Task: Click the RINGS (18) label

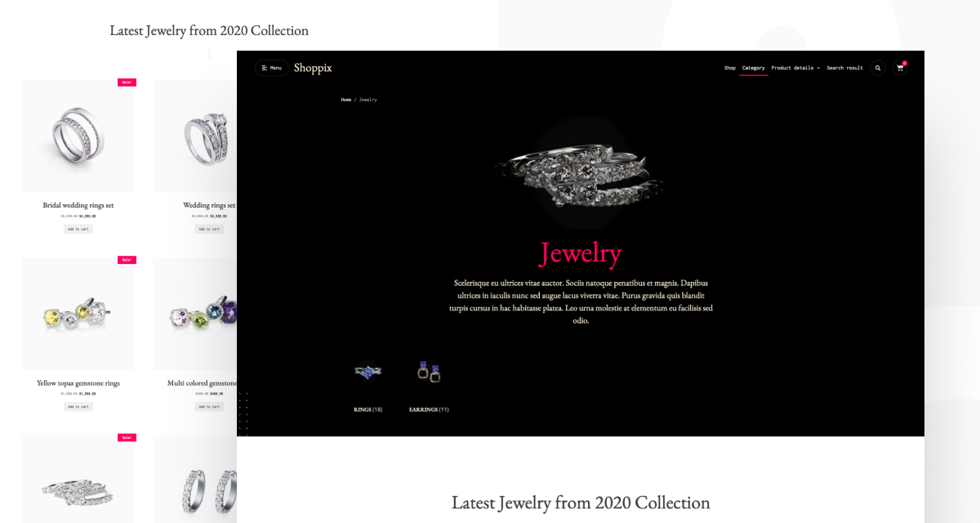Action: (367, 409)
